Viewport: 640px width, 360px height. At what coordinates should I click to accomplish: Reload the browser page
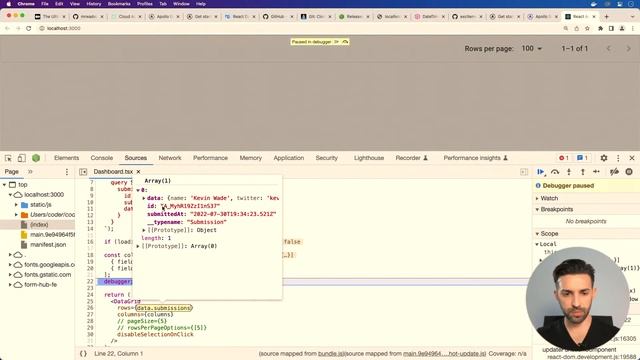[x=29, y=28]
